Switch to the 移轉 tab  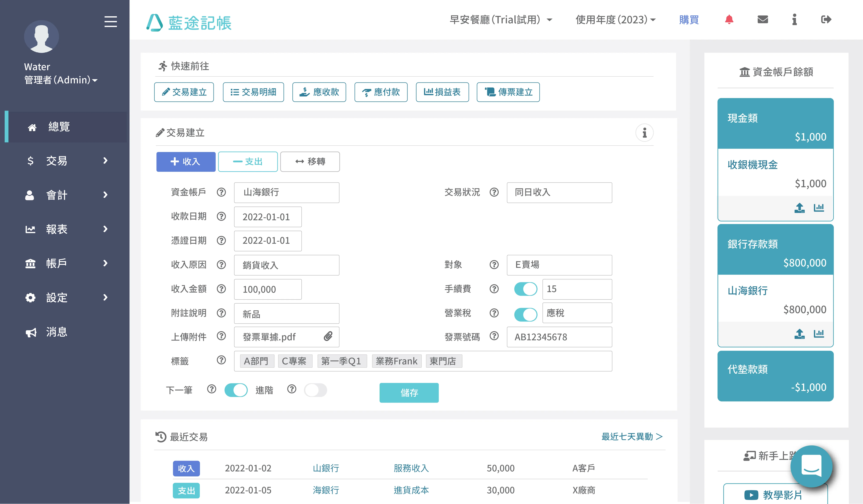[310, 162]
